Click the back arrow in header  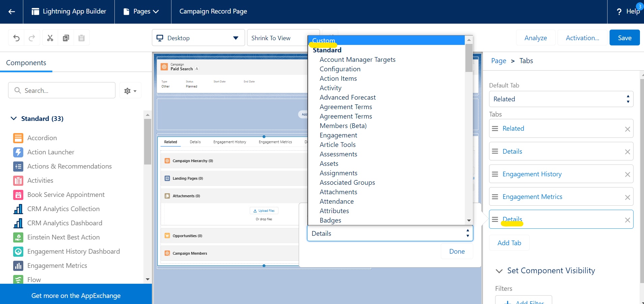[11, 11]
